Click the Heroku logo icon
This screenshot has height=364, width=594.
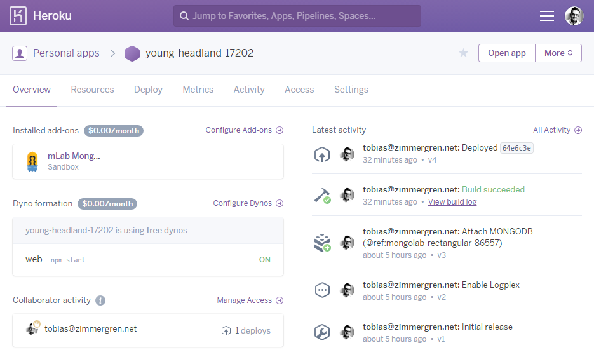pyautogui.click(x=18, y=16)
